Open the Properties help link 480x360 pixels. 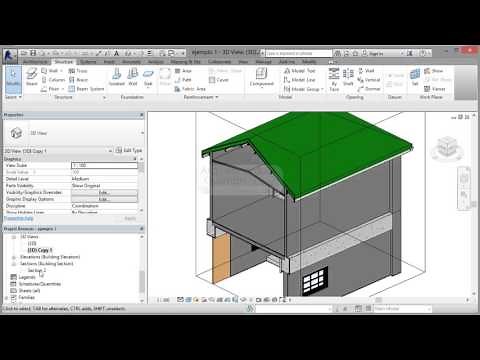(19, 218)
